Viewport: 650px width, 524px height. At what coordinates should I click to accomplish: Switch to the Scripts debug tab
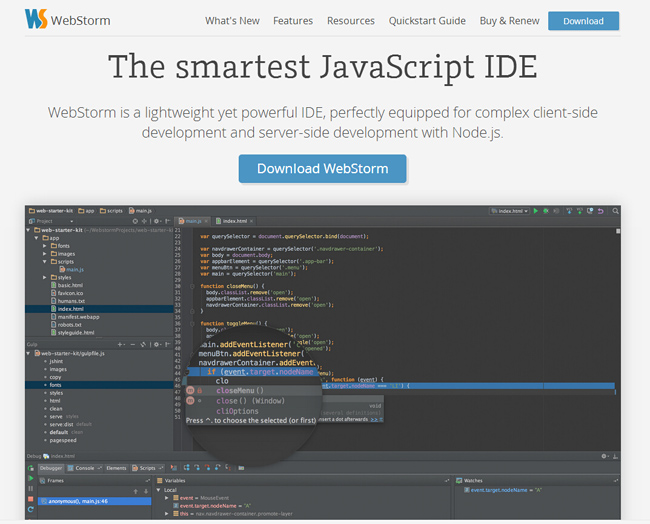click(x=147, y=468)
